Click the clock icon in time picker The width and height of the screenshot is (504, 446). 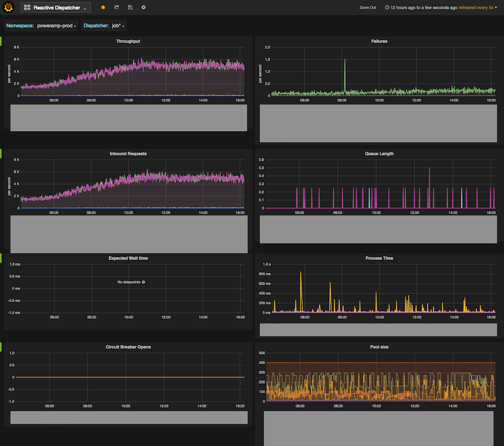(x=387, y=8)
